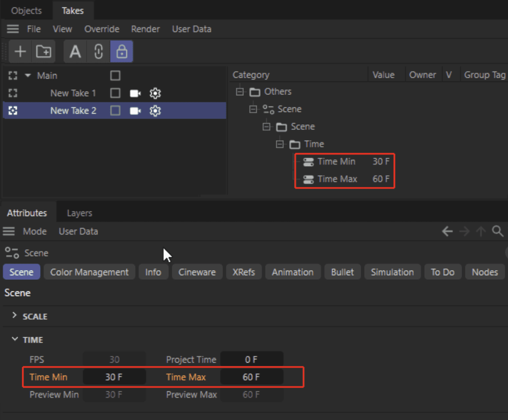Open the Takes manager hamburger menu

[12, 29]
